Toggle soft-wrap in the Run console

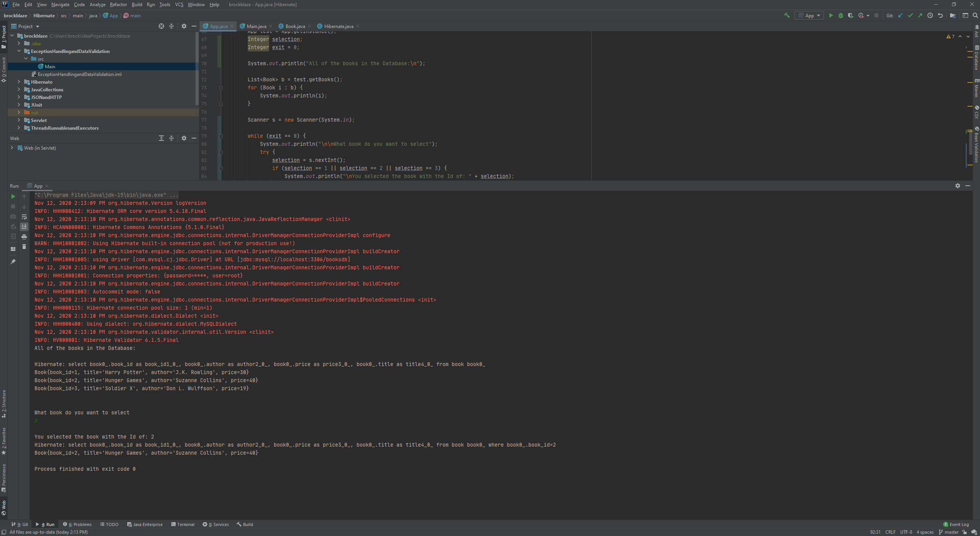pyautogui.click(x=24, y=217)
